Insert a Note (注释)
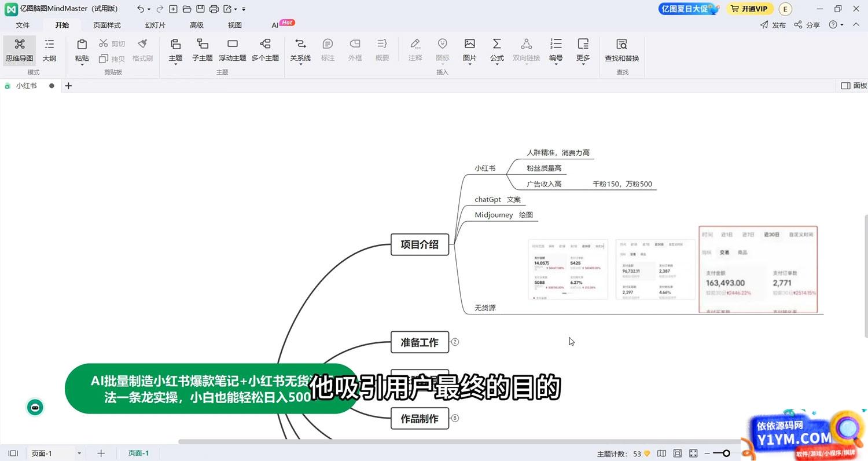 [x=415, y=50]
